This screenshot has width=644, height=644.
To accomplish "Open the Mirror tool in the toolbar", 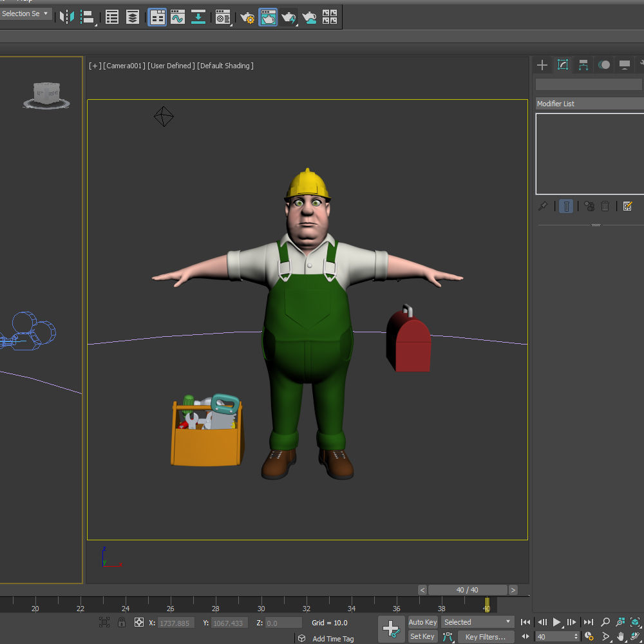I will tap(67, 17).
